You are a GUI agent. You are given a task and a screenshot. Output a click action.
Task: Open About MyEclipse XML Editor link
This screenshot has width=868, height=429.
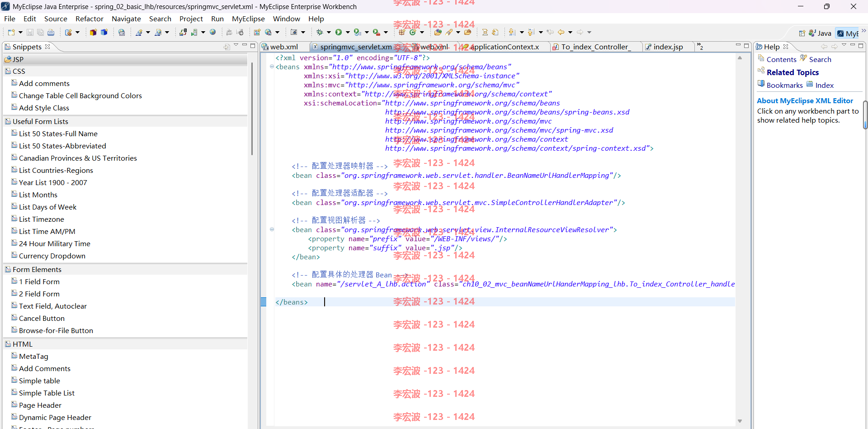[x=805, y=100]
